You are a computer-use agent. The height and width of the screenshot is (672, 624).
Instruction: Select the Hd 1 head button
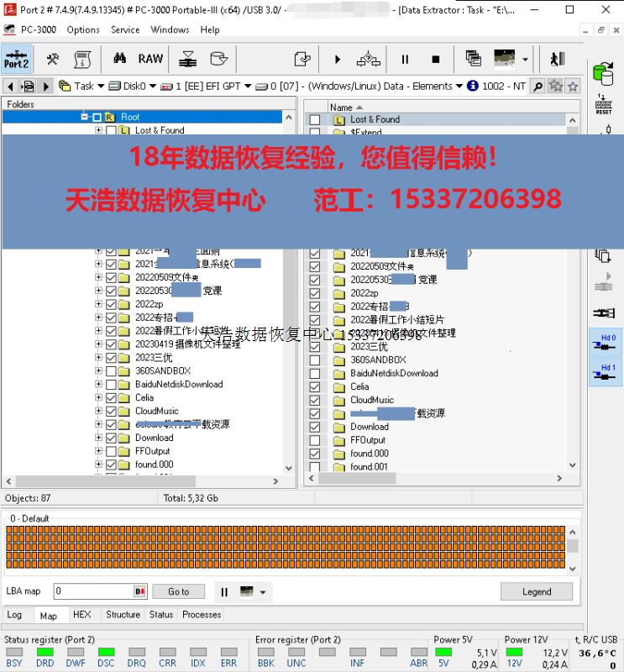coord(605,372)
